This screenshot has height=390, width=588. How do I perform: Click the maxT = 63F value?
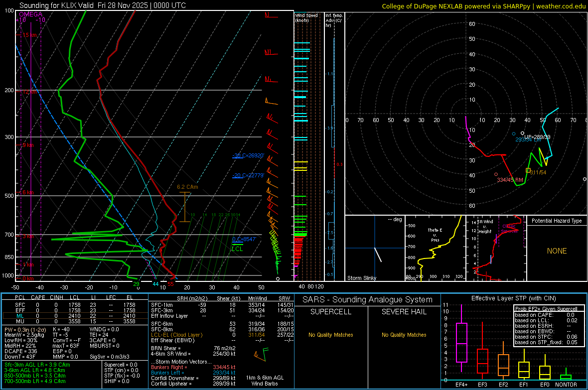pyautogui.click(x=66, y=346)
